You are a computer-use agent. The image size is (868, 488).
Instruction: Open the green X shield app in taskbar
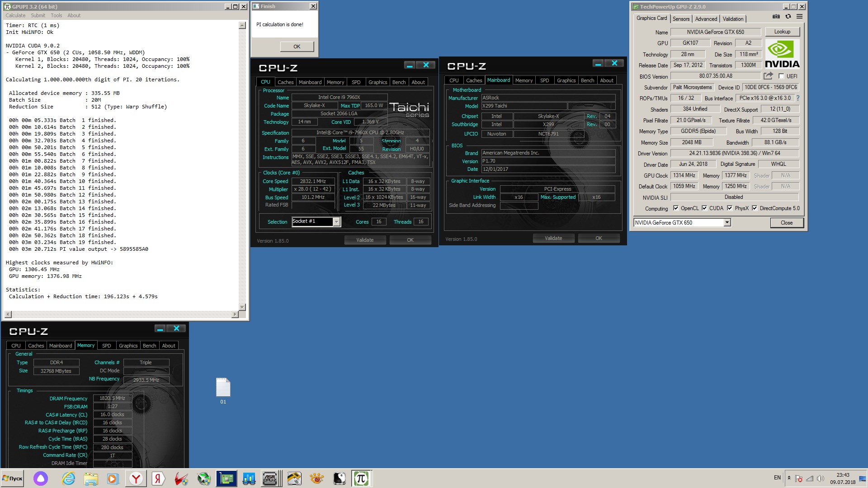pyautogui.click(x=203, y=479)
